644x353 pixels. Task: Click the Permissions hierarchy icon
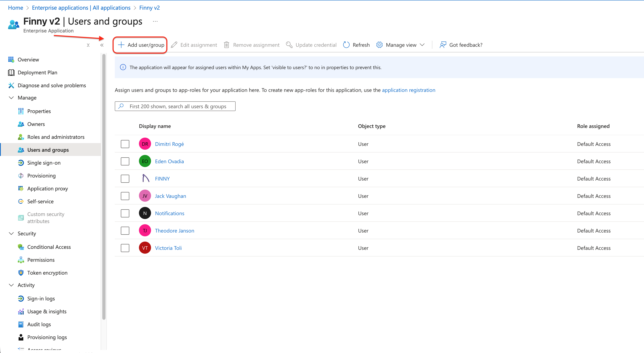(21, 260)
